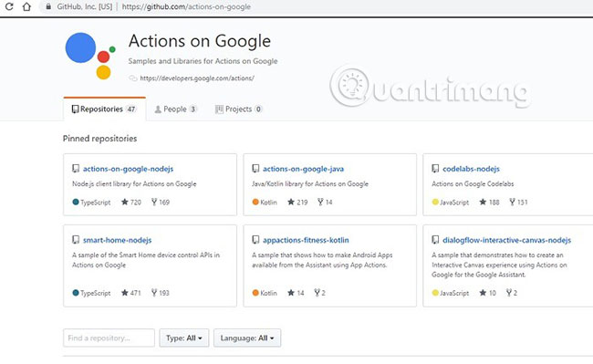
Task: Click the repo icon beside codelabs-nodejs
Action: (435, 169)
